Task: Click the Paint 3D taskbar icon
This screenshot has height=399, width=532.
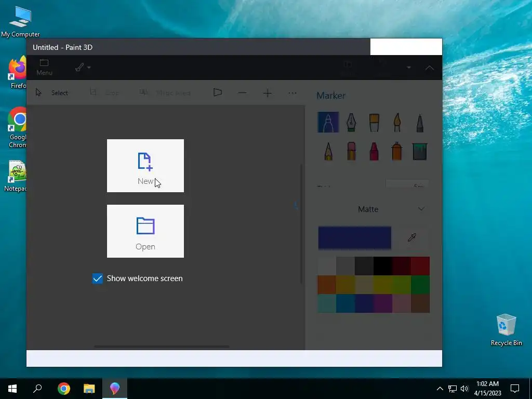Action: [115, 389]
